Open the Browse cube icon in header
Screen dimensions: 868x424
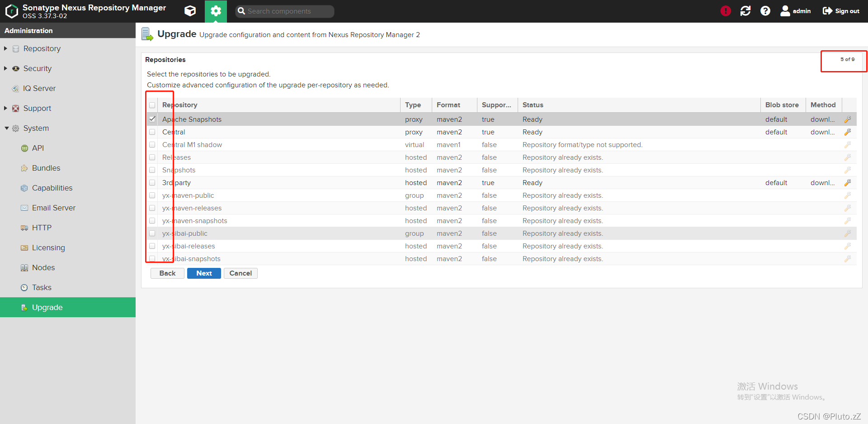coord(190,11)
